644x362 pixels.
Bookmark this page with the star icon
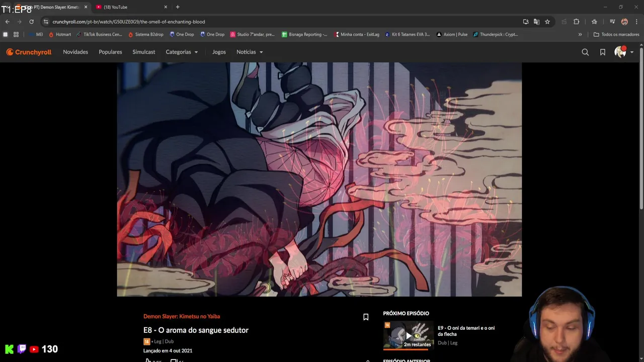pyautogui.click(x=547, y=22)
